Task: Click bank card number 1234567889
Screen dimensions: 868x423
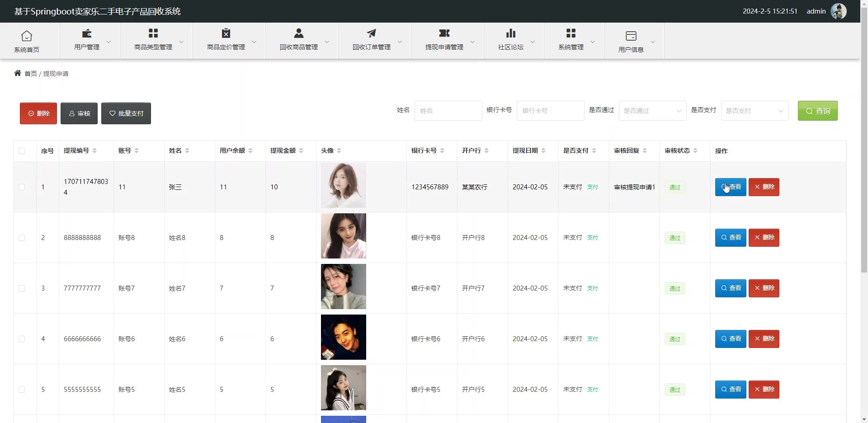Action: click(430, 187)
